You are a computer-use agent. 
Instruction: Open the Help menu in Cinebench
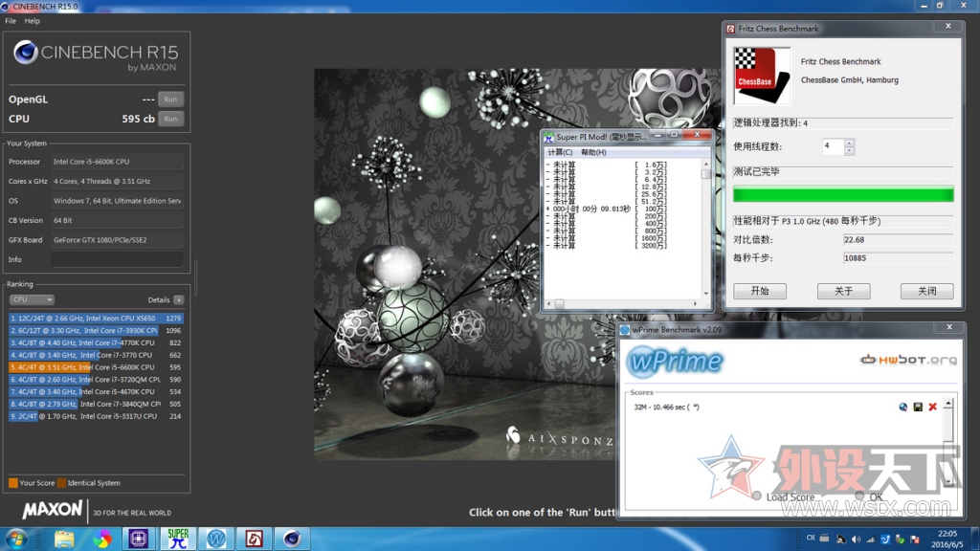32,21
